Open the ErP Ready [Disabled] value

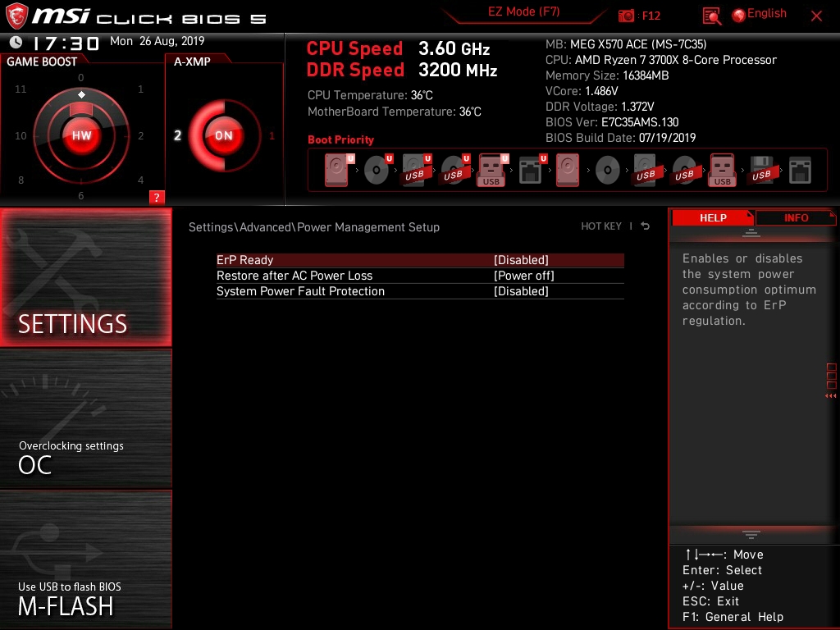[x=521, y=260]
